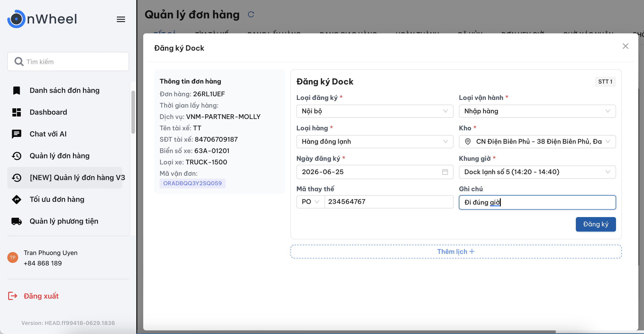644x334 pixels.
Task: Click the STT 1 badge
Action: (x=605, y=82)
